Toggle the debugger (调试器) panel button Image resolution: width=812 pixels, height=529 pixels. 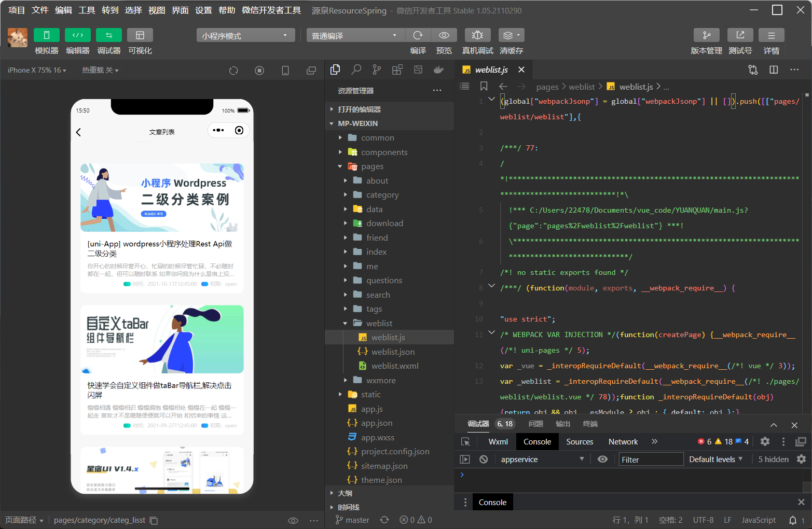pos(109,35)
